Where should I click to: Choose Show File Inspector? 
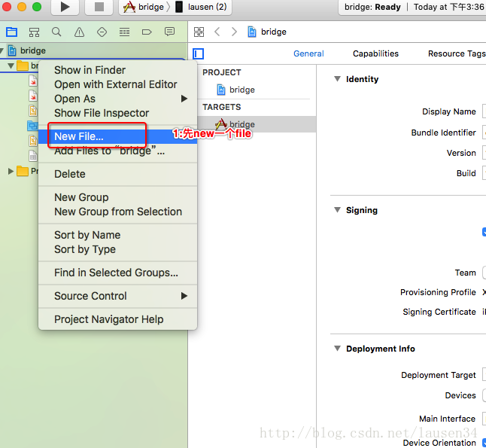[x=118, y=113]
